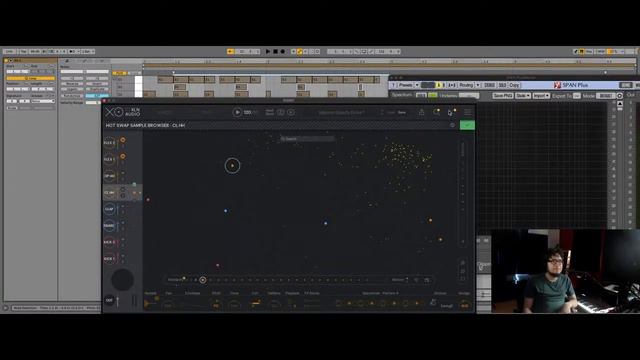Viewport: 640px width, 360px height.
Task: Click the XO play button
Action: point(237,112)
